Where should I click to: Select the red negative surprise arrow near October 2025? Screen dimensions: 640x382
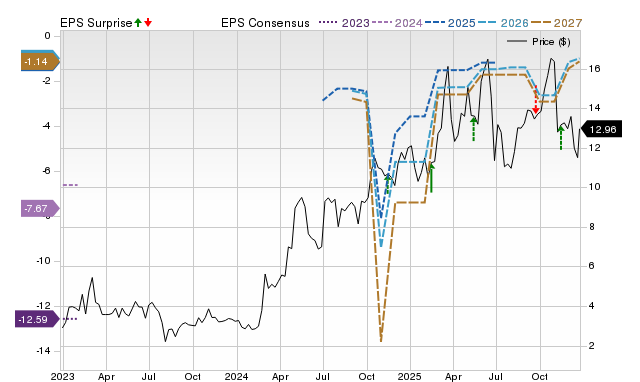(536, 101)
